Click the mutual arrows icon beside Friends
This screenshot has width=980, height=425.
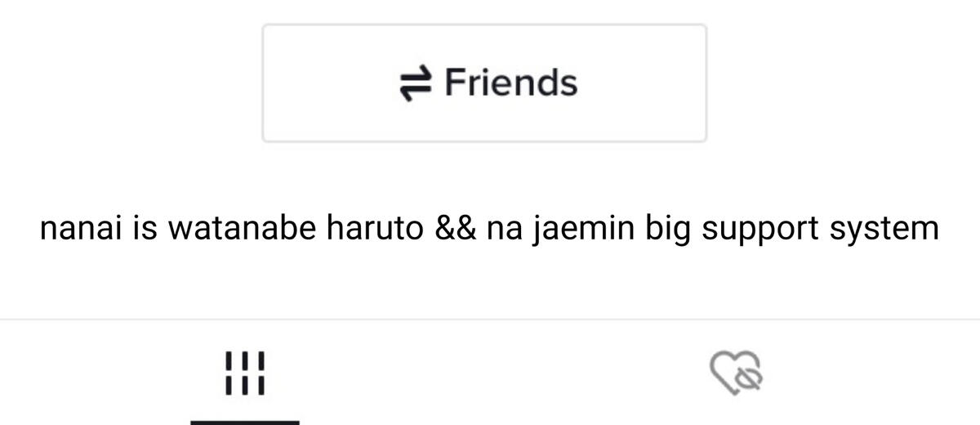(x=416, y=83)
